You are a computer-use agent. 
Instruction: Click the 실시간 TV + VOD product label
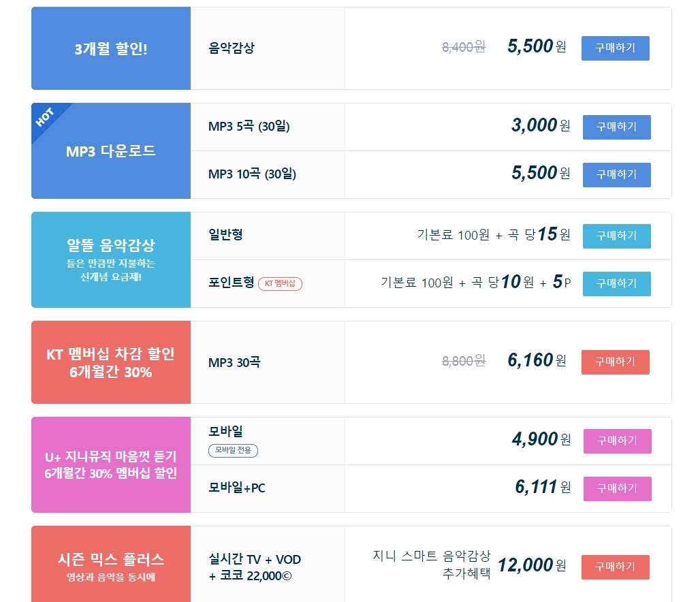[x=255, y=560]
